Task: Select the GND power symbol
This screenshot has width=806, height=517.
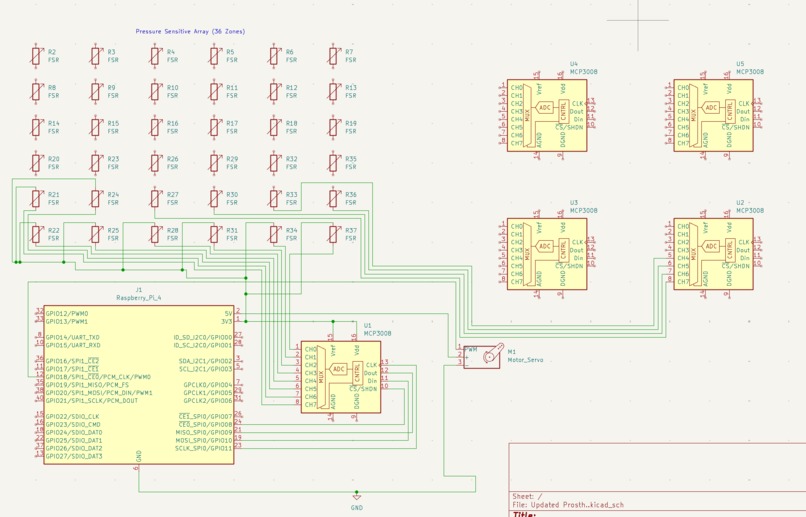Action: pos(357,497)
